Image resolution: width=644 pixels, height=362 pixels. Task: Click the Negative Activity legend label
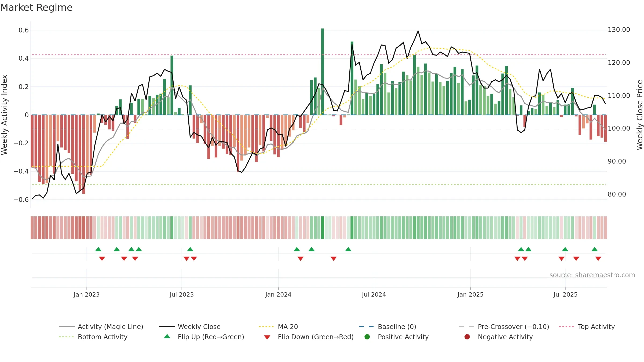click(x=505, y=337)
